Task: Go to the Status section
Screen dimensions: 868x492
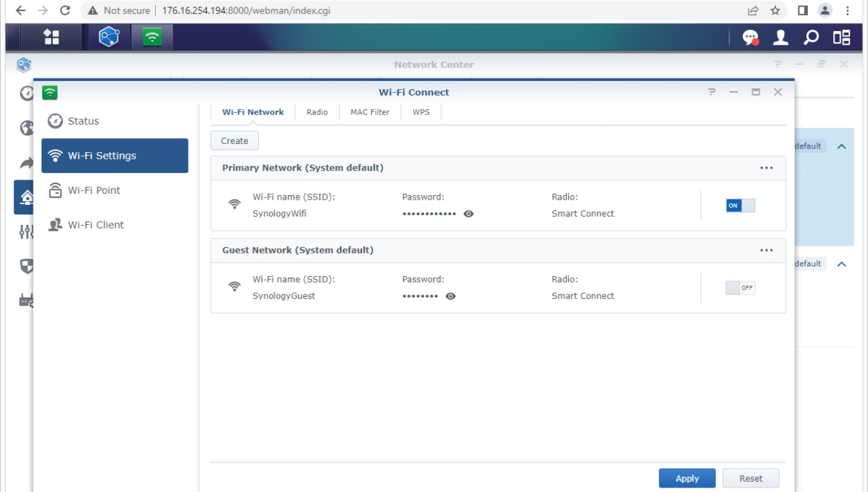Action: click(x=114, y=121)
